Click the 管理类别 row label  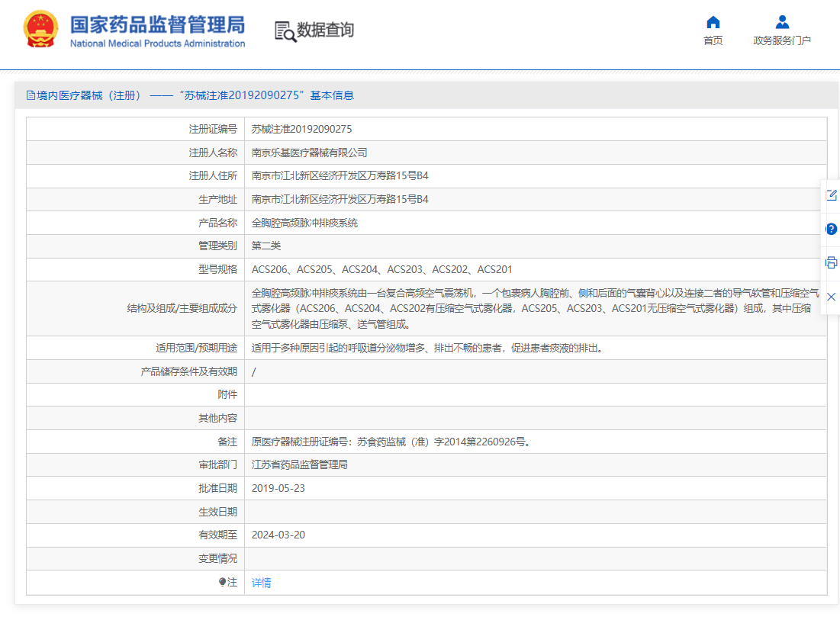click(217, 246)
